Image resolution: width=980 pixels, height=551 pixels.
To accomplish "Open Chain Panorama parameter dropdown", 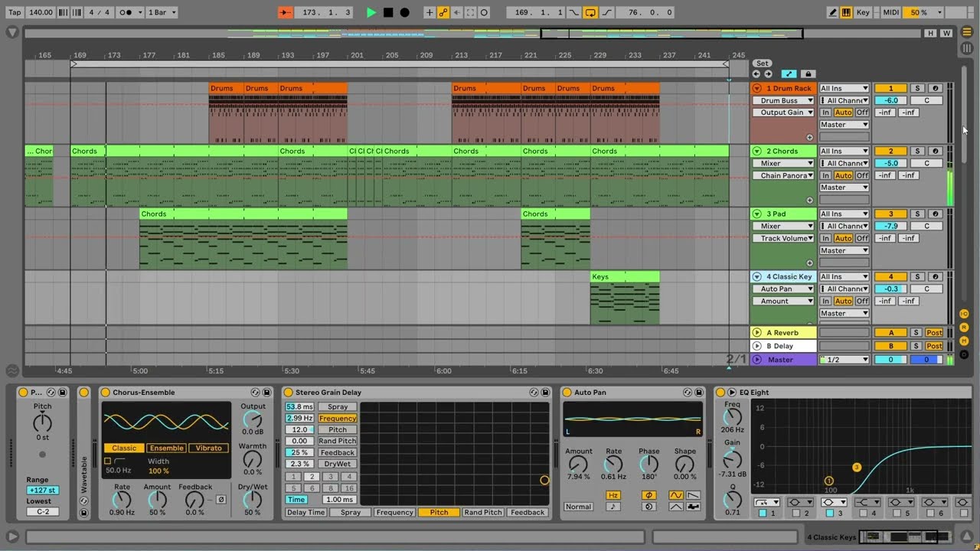I will [783, 175].
